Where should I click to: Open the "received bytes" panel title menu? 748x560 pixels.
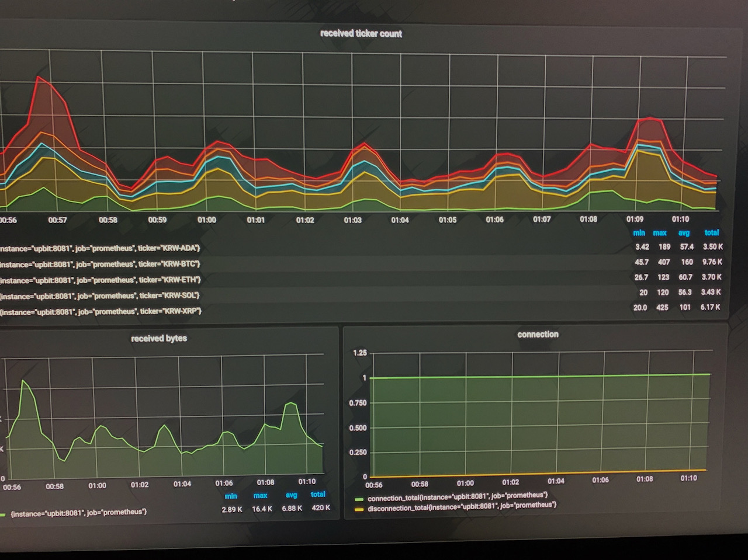click(159, 338)
